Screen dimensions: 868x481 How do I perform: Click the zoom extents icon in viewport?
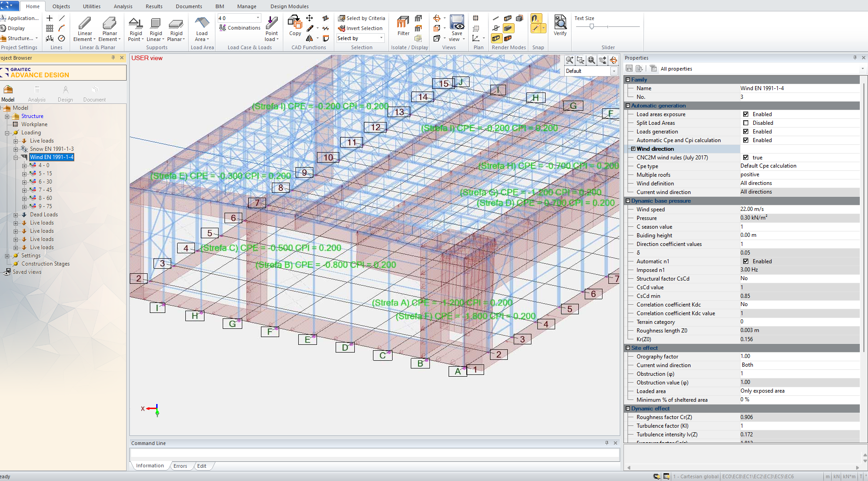point(592,60)
